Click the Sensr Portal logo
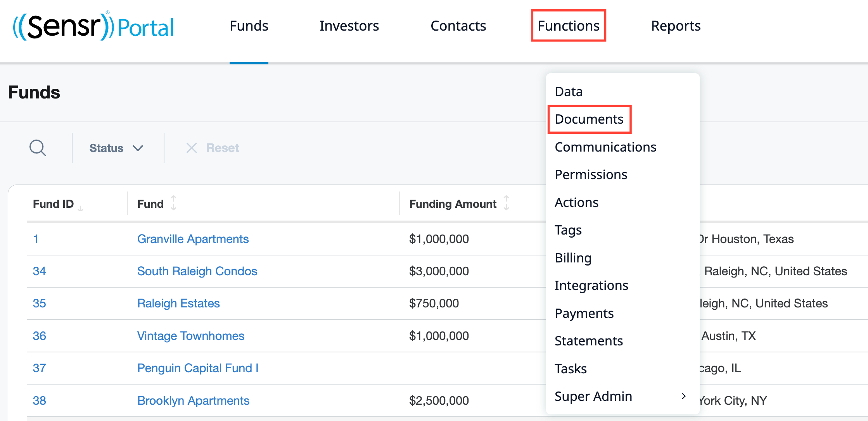This screenshot has width=868, height=421. coord(93,26)
